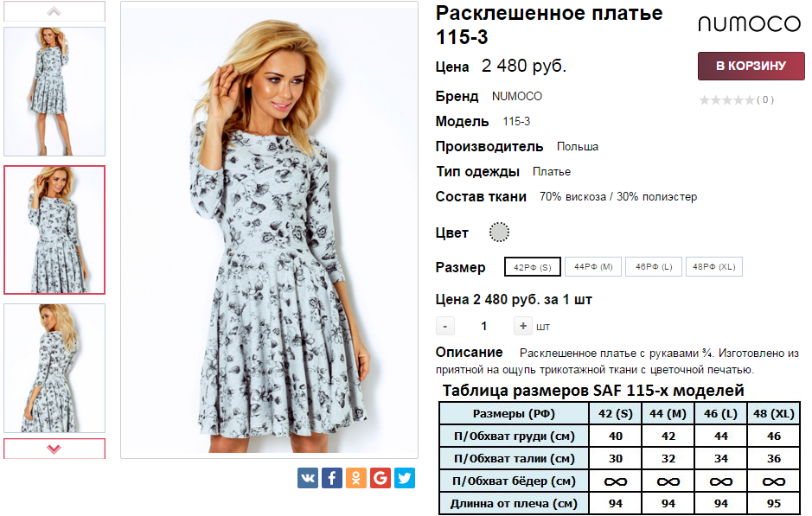The image size is (812, 516).
Task: Choose size 48РФ (XL)
Action: coord(714,266)
